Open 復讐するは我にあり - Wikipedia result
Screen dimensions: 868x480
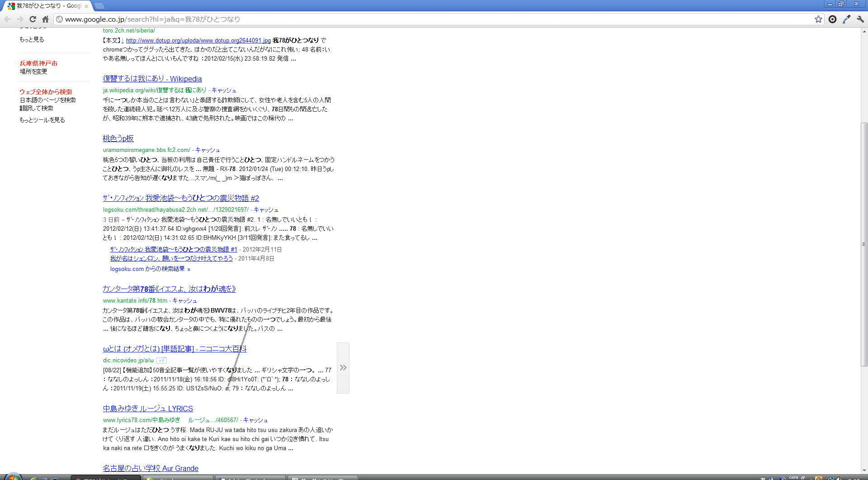[152, 79]
